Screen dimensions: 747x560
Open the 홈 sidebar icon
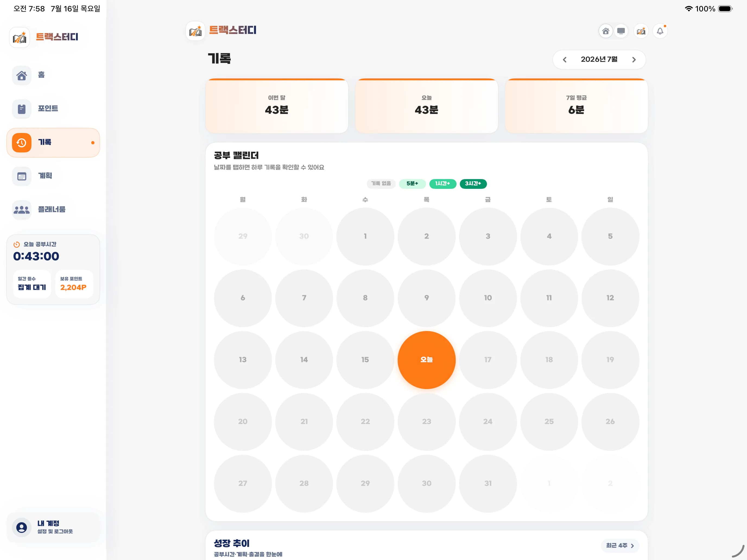click(x=22, y=75)
